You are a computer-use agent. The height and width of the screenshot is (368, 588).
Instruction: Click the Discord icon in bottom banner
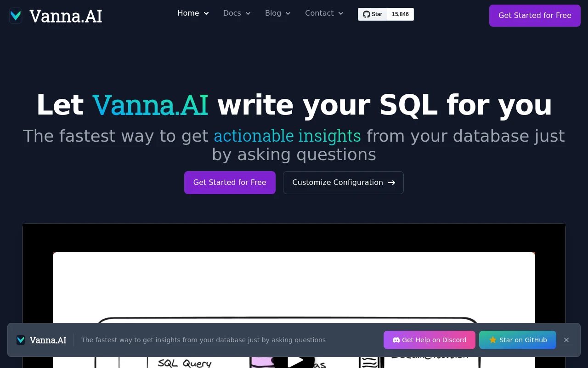click(396, 340)
